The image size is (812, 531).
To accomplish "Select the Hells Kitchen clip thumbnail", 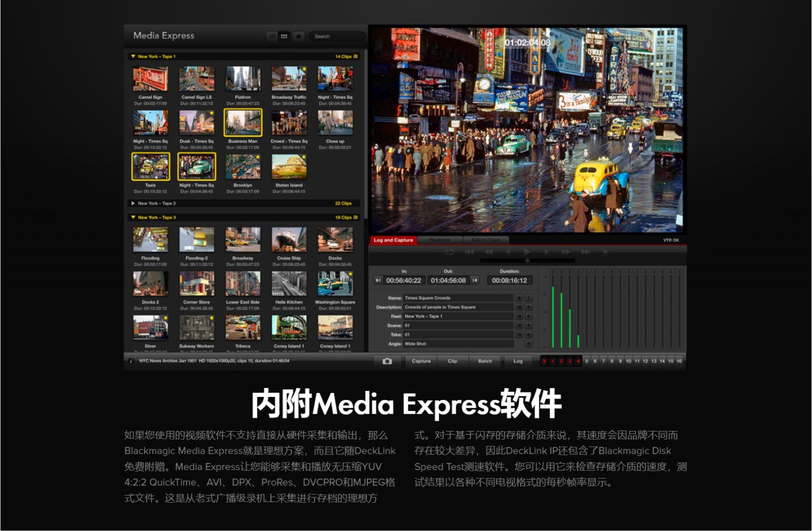I will (x=289, y=283).
